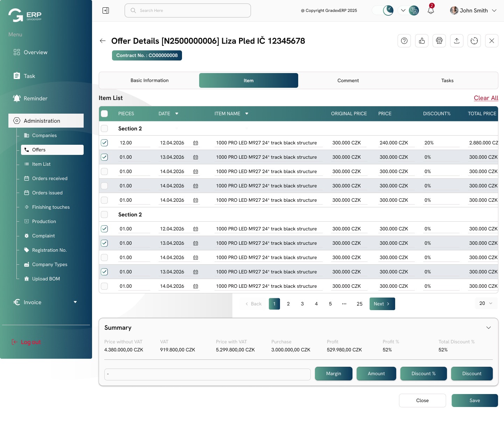Collapse the sidebar with panel icon

106,10
